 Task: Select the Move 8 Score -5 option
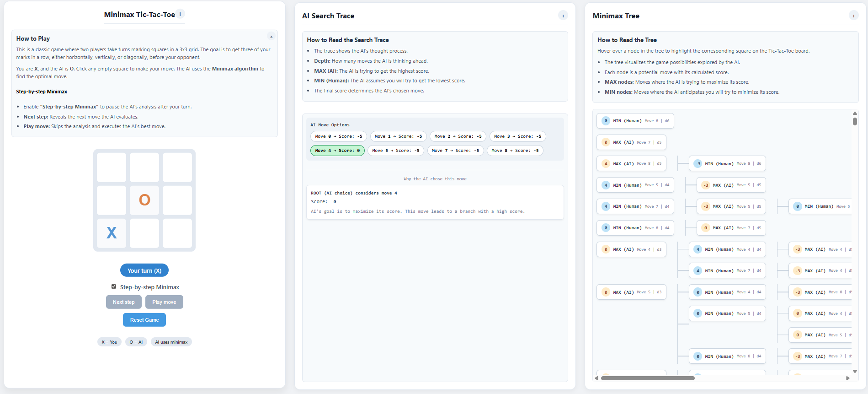pyautogui.click(x=515, y=151)
